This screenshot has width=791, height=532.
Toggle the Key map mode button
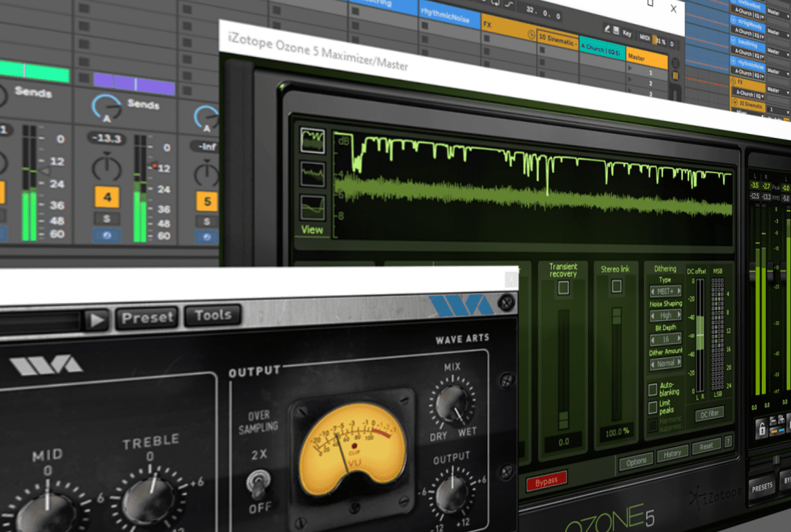click(627, 34)
